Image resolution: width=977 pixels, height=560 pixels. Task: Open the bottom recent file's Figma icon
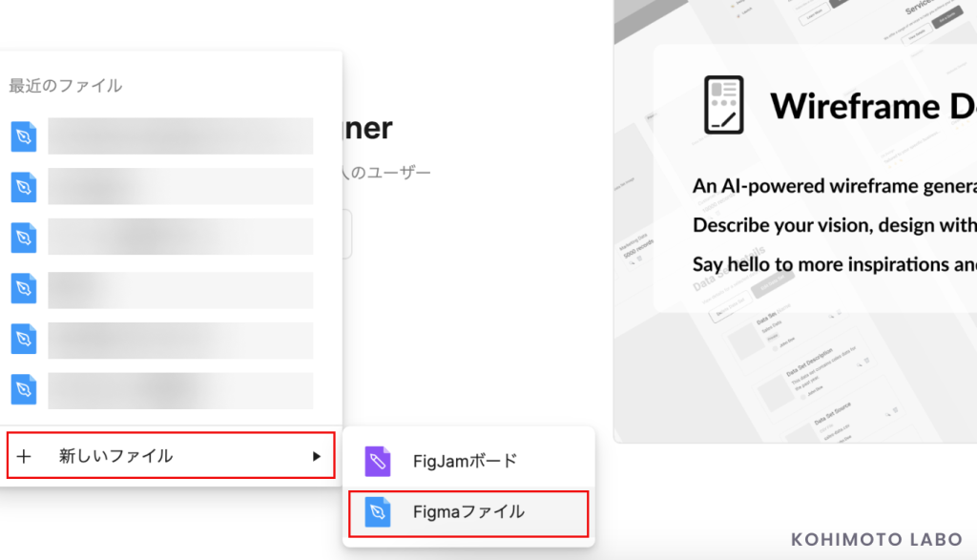[24, 389]
